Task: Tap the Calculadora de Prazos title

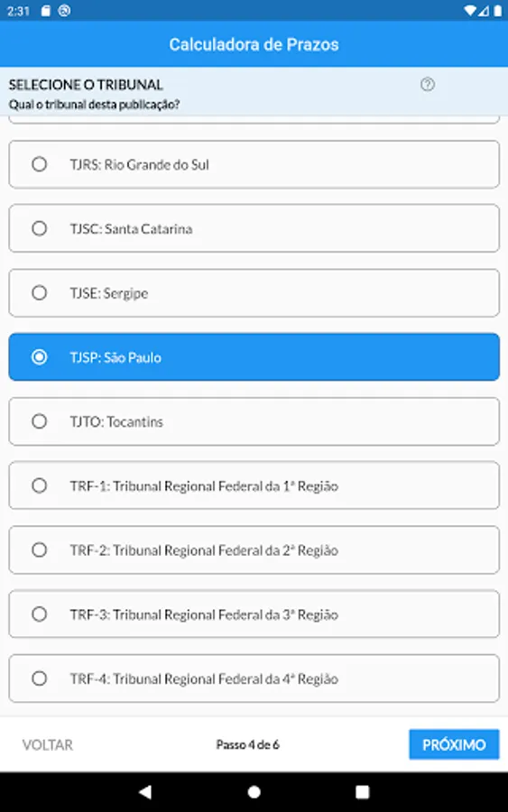Action: click(x=254, y=44)
